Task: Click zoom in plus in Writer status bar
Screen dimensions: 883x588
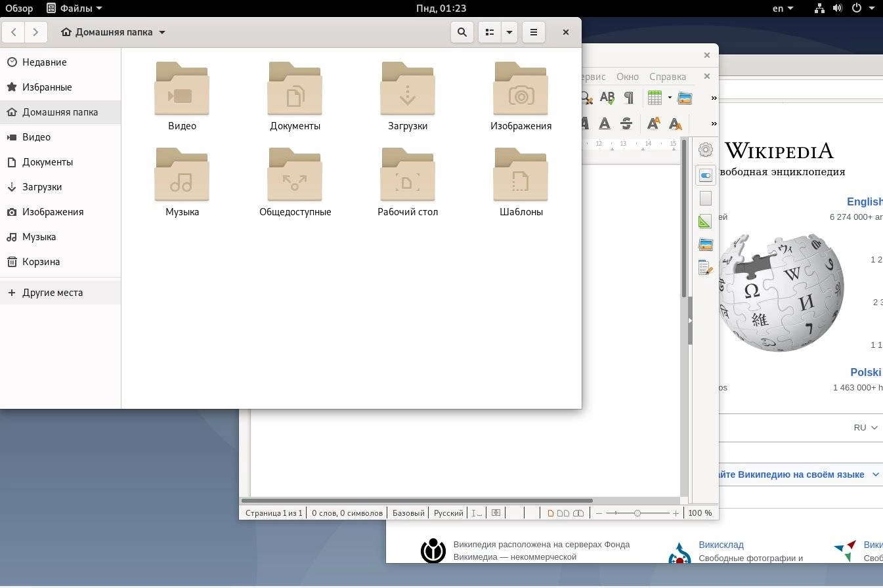Action: (676, 513)
